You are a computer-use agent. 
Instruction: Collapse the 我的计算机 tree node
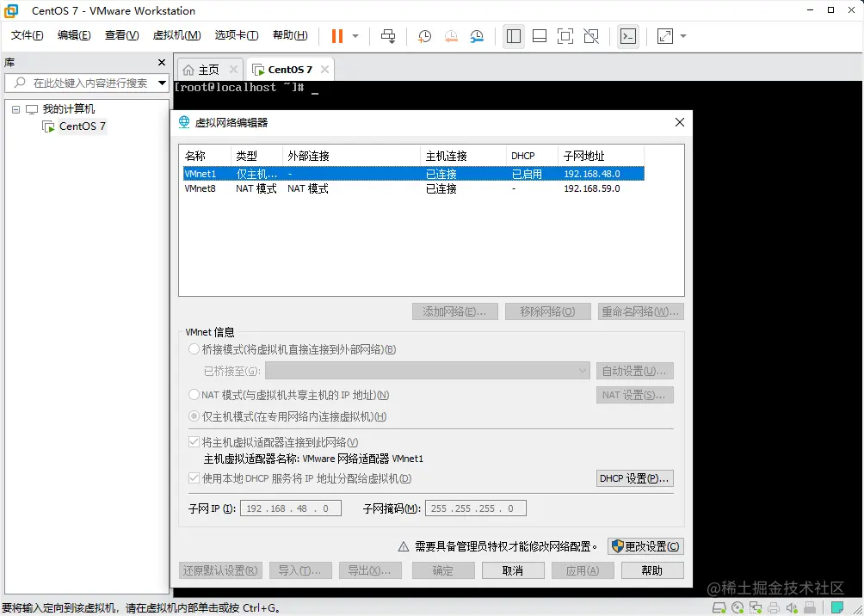(16, 109)
